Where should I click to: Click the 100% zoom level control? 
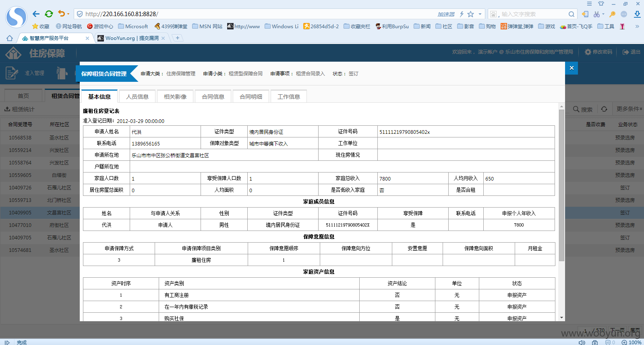[x=632, y=342]
